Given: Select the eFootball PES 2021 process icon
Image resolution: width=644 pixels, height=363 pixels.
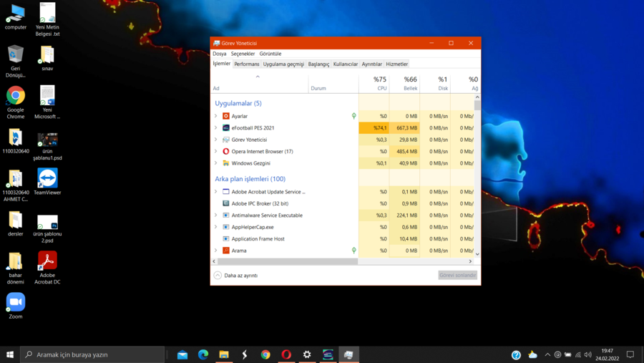Looking at the screenshot, I should coord(226,128).
